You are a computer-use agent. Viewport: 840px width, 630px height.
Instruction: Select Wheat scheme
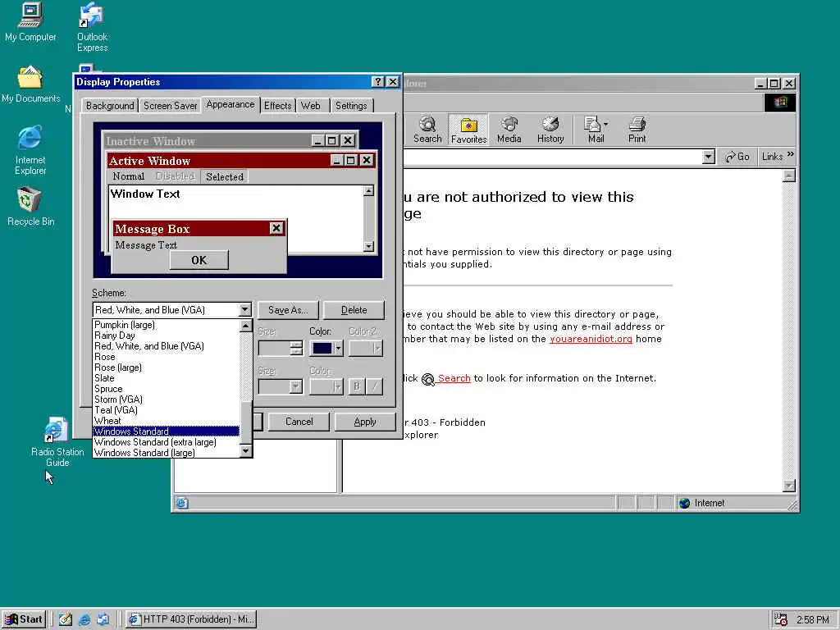point(166,421)
